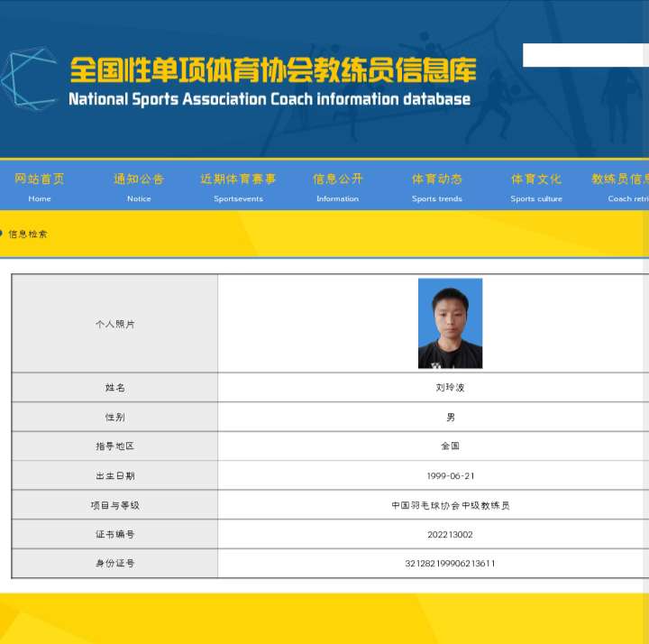Viewport: 649px width, 644px height.
Task: Select 信息公开 Information nav item
Action: 337,187
